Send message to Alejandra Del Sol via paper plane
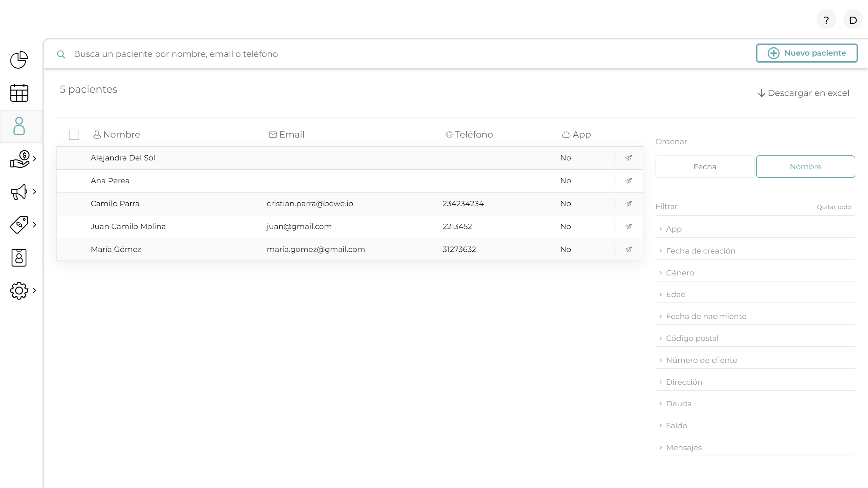 click(628, 158)
